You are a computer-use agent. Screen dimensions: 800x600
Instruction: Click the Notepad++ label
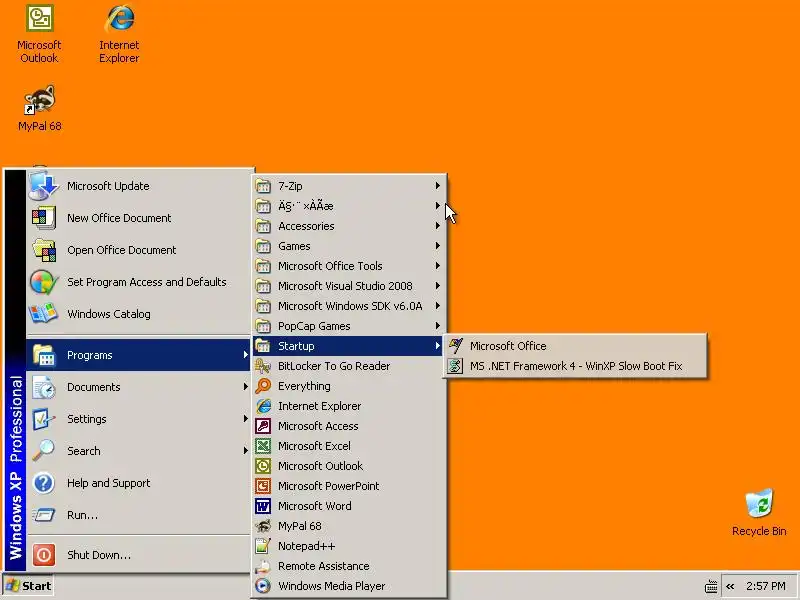coord(306,546)
